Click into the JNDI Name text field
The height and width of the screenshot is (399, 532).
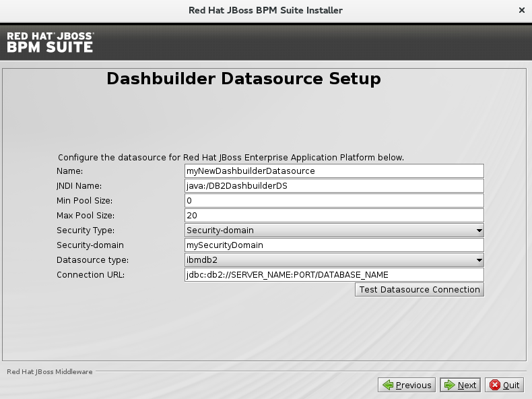(334, 186)
